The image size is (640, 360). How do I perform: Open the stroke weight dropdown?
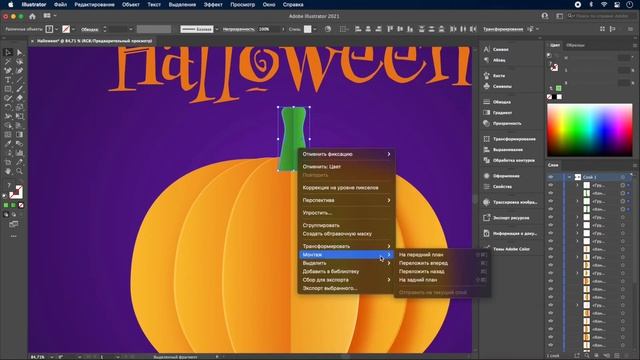(131, 29)
